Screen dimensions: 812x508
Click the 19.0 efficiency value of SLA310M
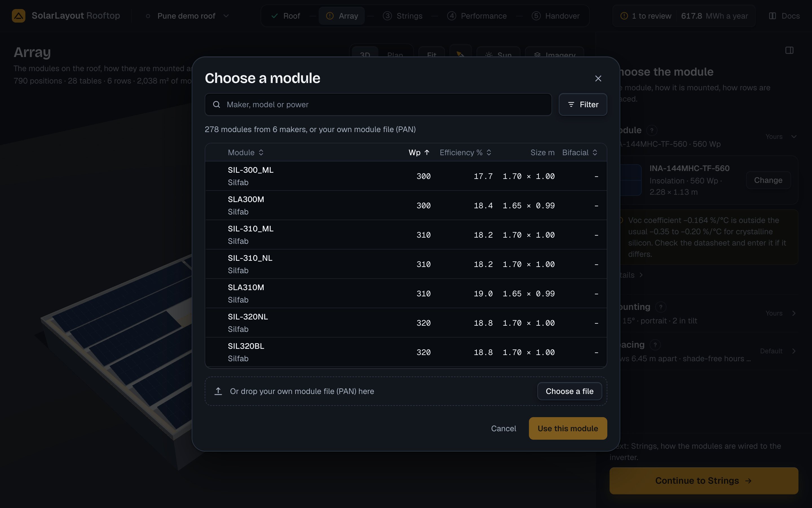483,294
